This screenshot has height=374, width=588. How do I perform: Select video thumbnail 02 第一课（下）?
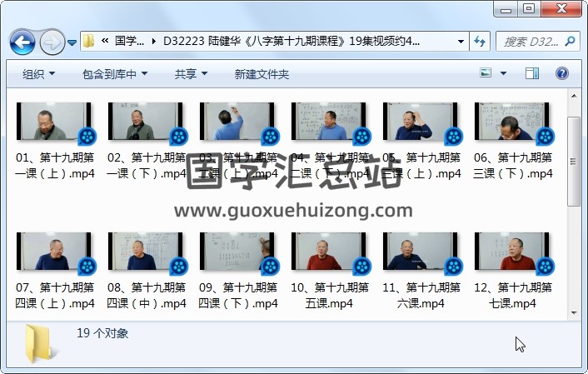(x=146, y=122)
